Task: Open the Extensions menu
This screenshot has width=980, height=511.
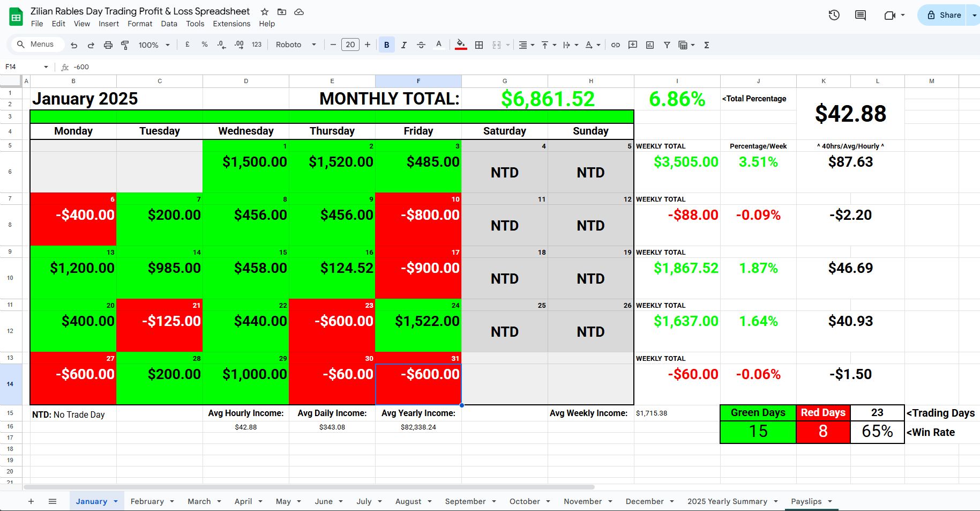Action: 231,24
